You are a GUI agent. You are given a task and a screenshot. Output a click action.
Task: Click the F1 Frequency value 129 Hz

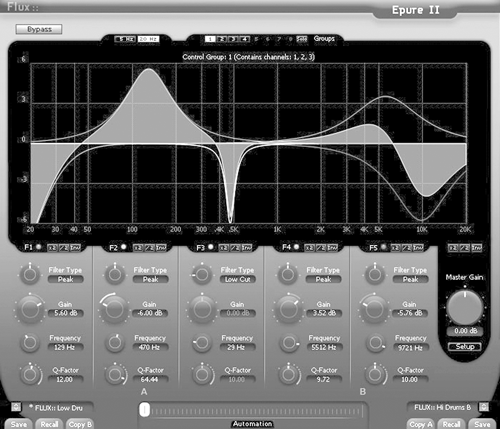click(64, 347)
